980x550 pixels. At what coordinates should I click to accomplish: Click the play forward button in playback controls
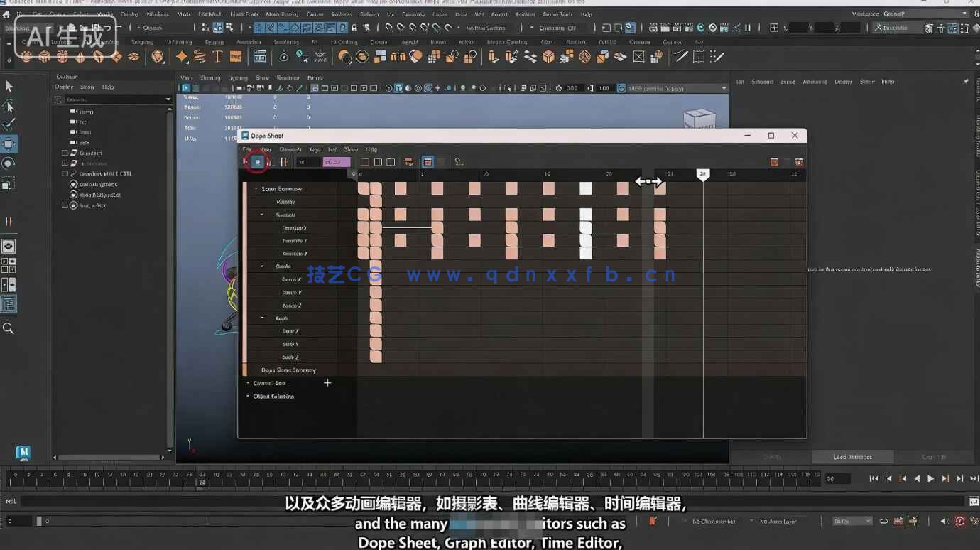click(x=930, y=478)
